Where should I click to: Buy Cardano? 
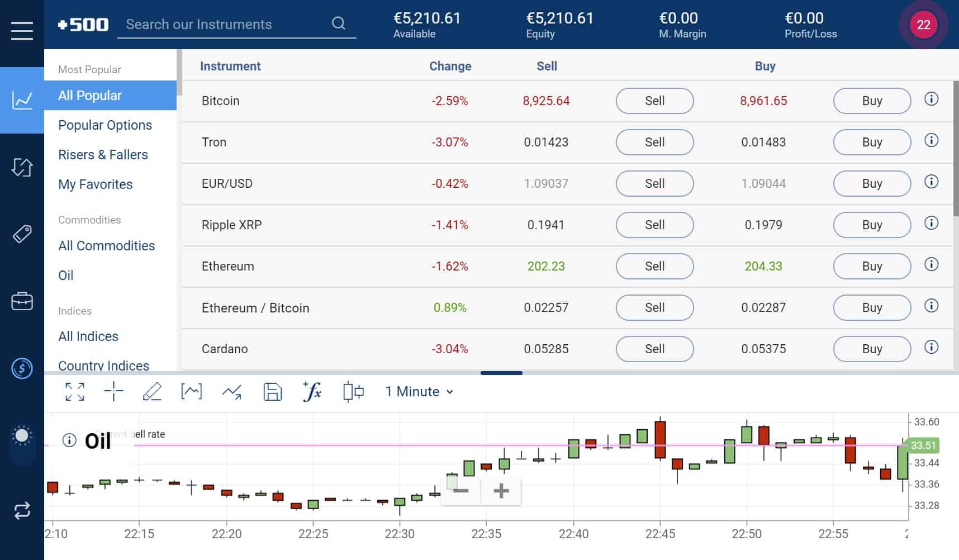[872, 349]
